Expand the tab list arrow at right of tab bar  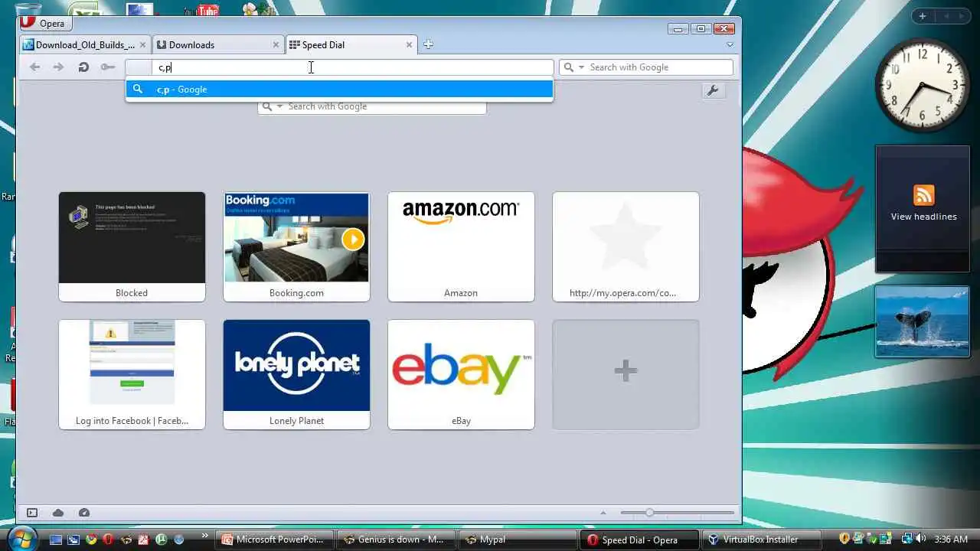[730, 45]
